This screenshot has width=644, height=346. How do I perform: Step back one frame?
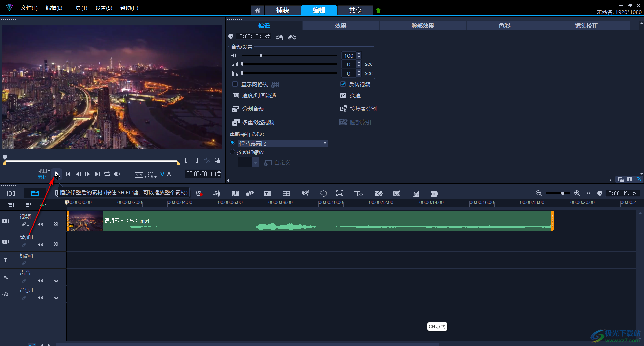pos(78,174)
